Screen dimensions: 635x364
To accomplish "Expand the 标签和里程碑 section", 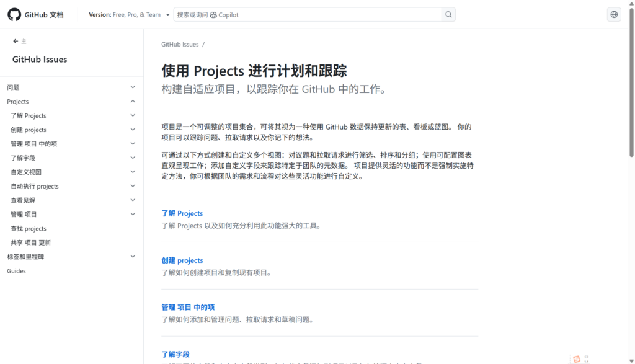I will click(x=133, y=256).
